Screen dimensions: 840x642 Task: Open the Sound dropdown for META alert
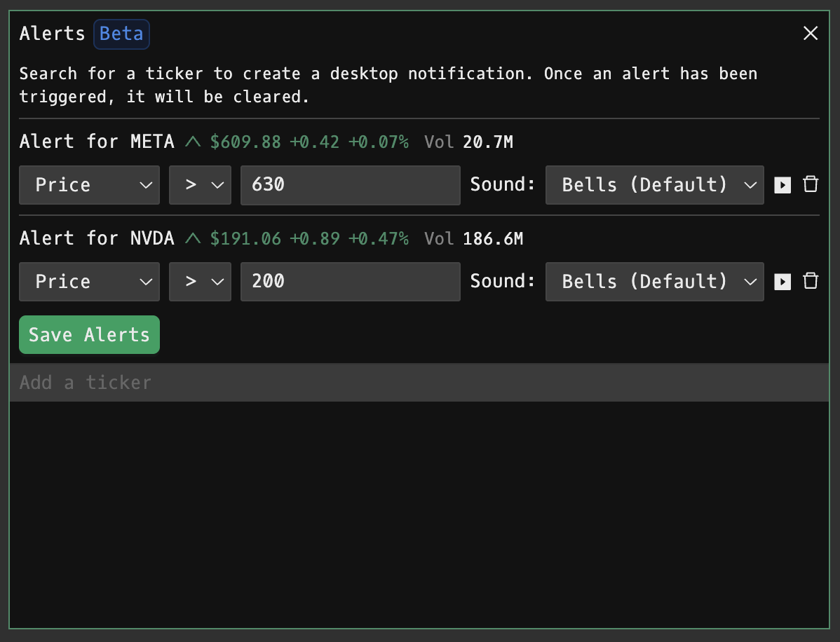click(655, 185)
